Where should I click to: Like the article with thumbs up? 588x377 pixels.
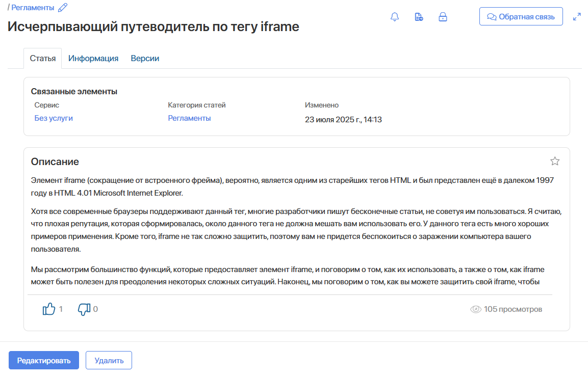tap(49, 309)
